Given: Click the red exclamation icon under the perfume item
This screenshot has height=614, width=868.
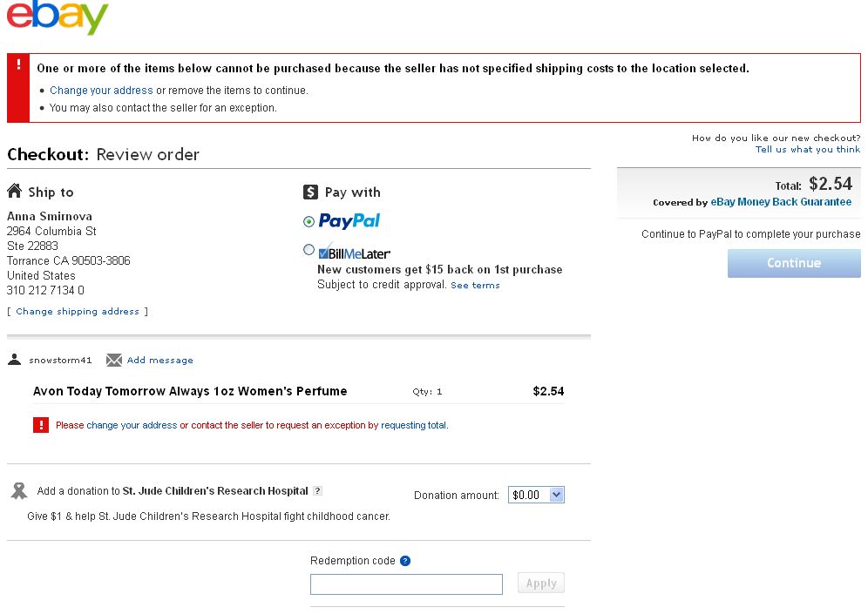Looking at the screenshot, I should 41,425.
